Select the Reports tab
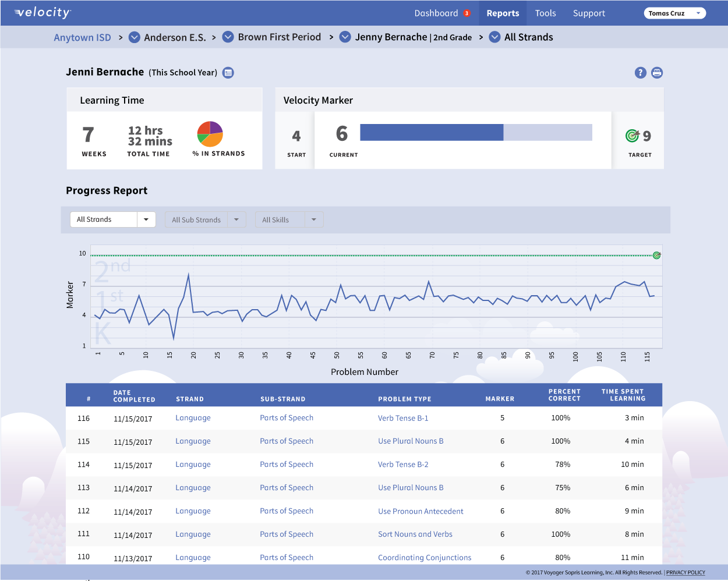Image resolution: width=728 pixels, height=581 pixels. tap(503, 13)
